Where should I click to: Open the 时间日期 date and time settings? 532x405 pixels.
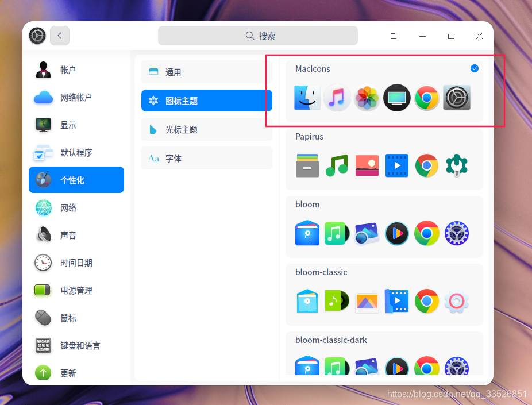click(76, 263)
